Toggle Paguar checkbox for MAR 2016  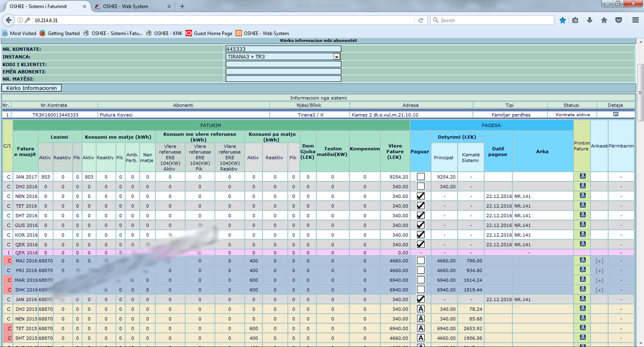click(x=421, y=280)
